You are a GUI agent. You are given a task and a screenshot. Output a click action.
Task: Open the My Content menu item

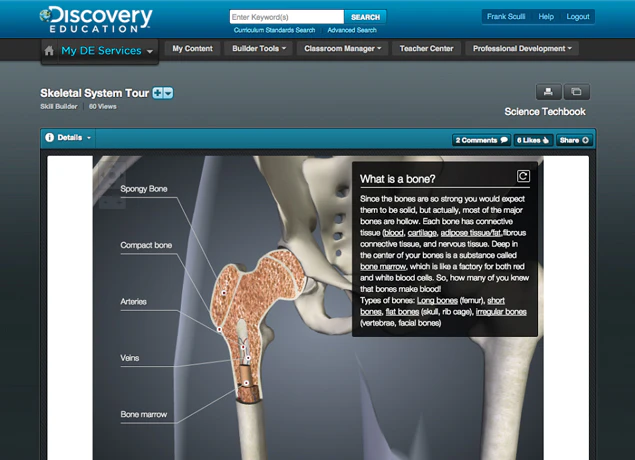(192, 49)
